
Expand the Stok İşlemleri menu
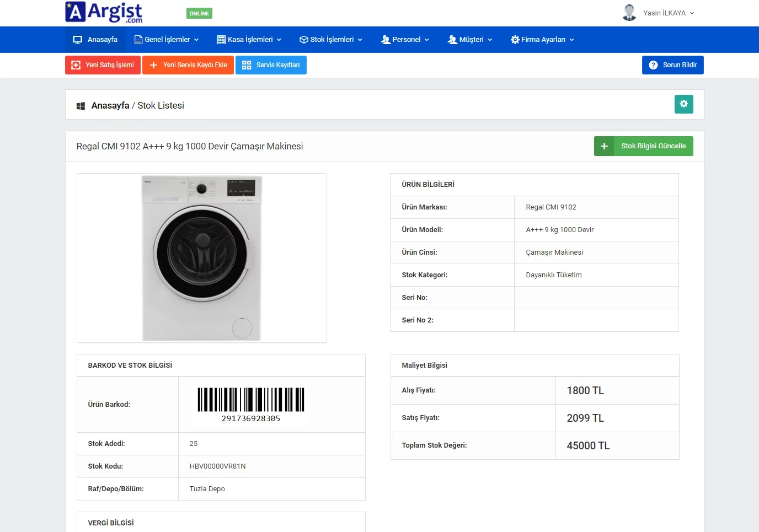(x=331, y=40)
